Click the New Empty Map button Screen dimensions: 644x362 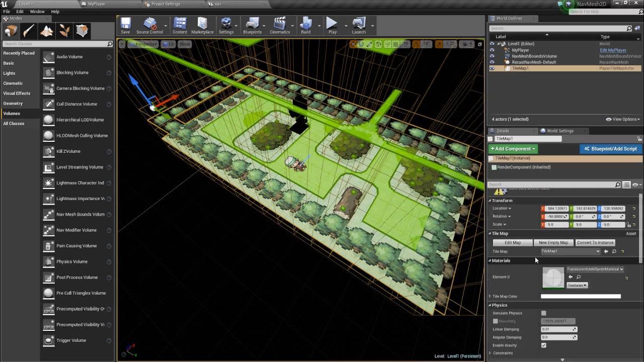click(553, 243)
